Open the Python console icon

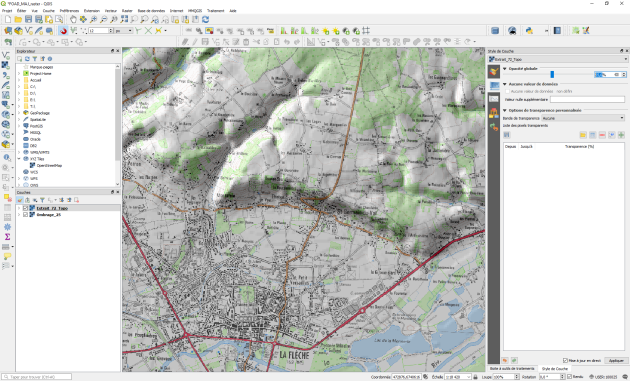pos(530,31)
